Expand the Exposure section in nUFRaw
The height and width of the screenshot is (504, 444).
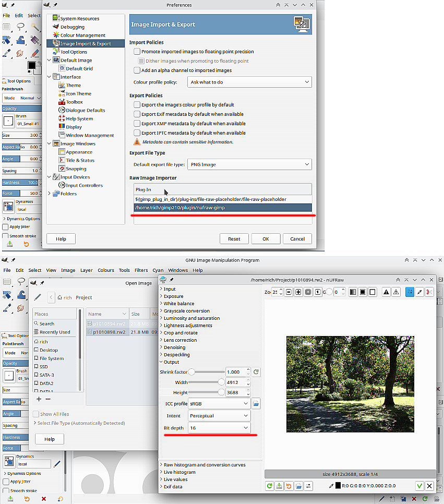(161, 296)
